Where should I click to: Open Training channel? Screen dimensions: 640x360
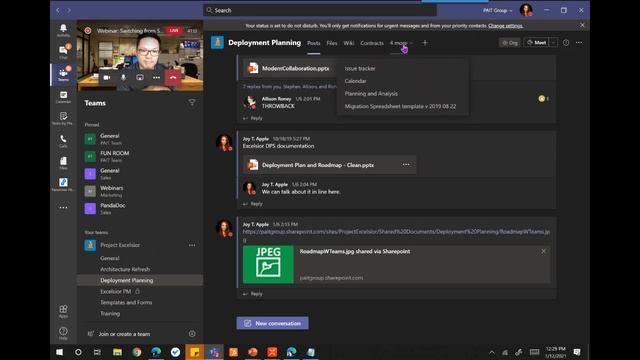110,313
